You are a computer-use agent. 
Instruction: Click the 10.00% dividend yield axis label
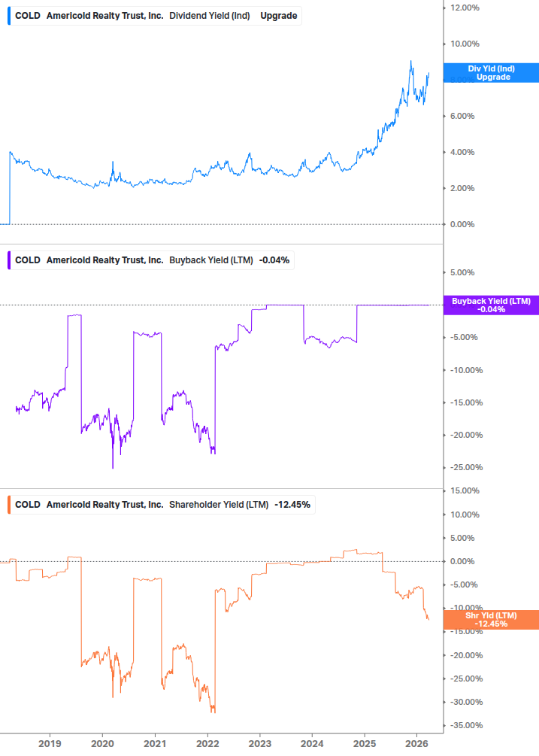[465, 44]
